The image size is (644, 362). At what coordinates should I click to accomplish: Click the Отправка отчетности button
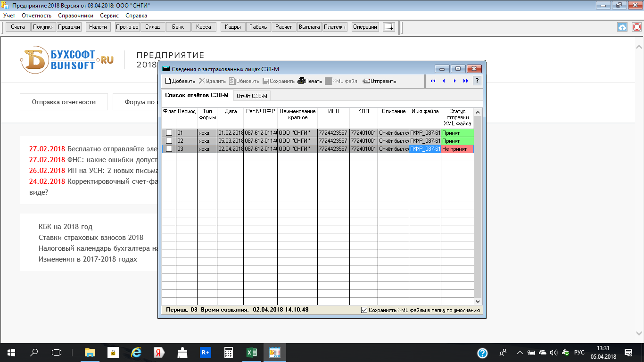[x=64, y=102]
